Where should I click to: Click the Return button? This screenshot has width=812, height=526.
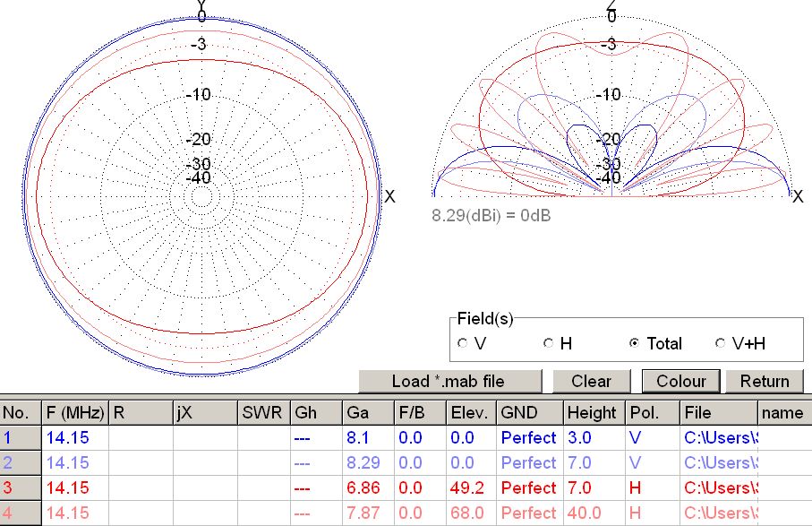[x=764, y=381]
